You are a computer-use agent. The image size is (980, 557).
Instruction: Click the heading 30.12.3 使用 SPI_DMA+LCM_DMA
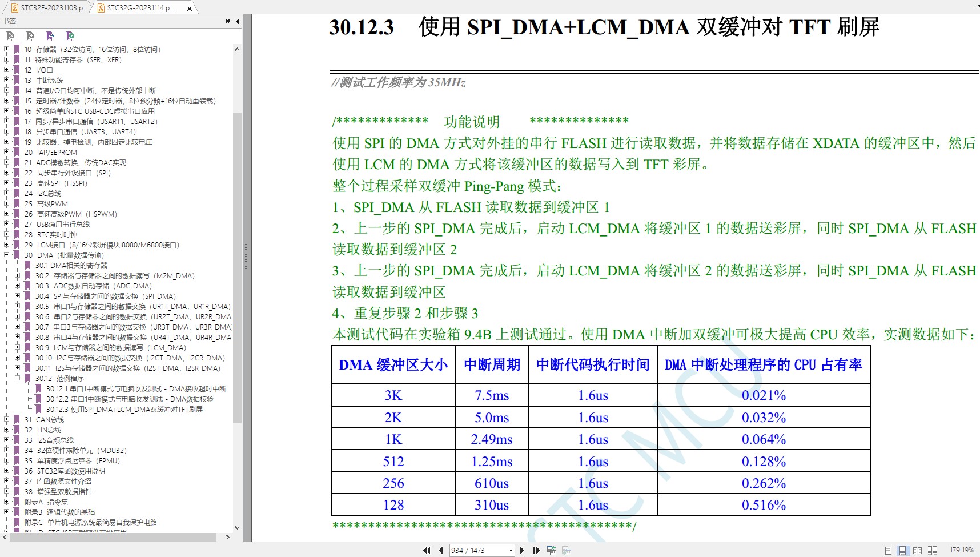(604, 27)
